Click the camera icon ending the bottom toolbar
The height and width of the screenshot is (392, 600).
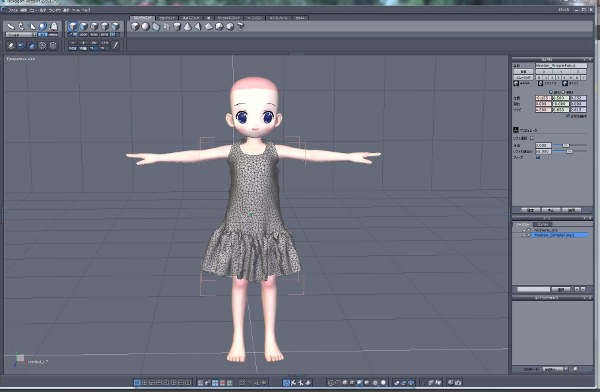coord(458,382)
